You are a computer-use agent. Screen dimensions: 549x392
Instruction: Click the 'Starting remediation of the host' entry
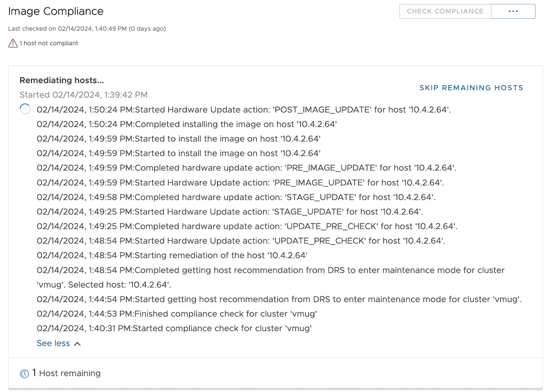coord(172,255)
